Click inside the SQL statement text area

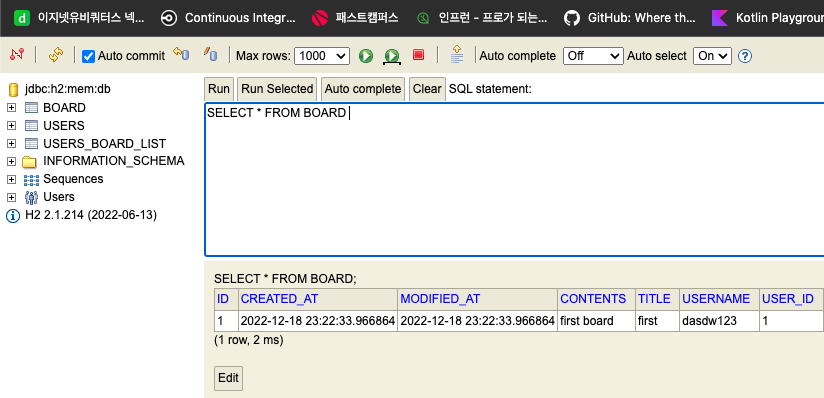tap(514, 180)
